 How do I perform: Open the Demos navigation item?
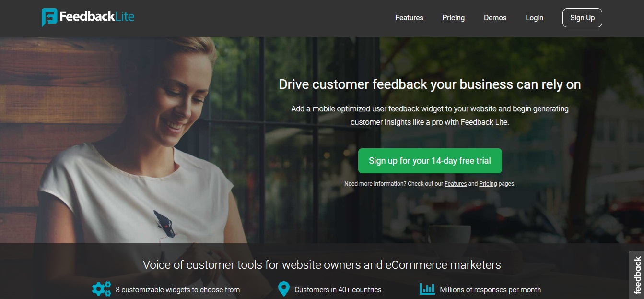(x=495, y=18)
